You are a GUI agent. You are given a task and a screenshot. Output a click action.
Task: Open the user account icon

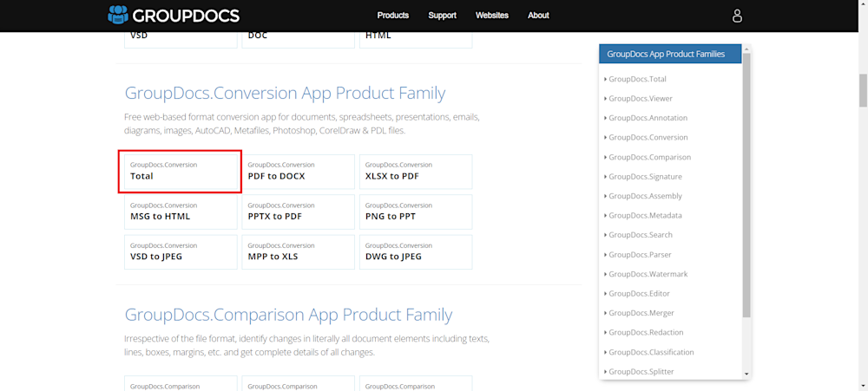pos(737,16)
